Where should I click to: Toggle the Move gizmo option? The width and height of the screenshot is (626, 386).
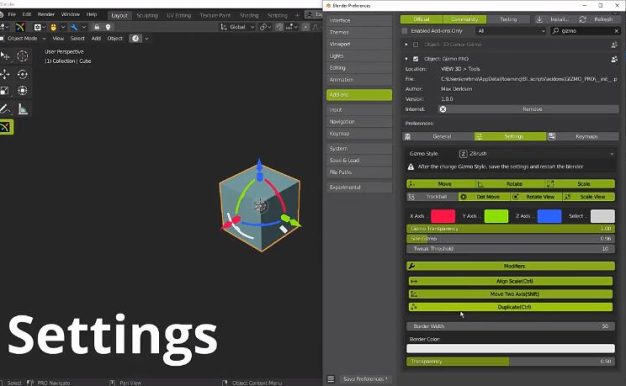tap(442, 184)
